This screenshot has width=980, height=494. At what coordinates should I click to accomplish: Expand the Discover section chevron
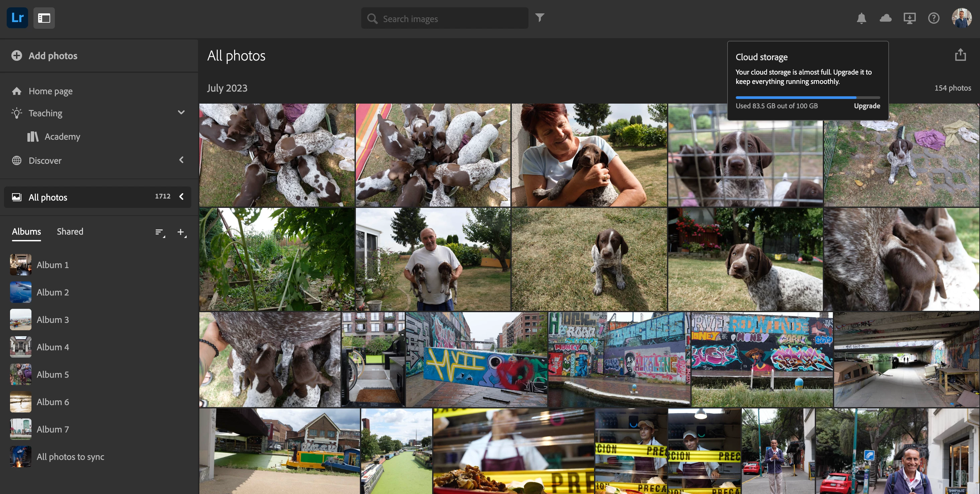click(x=181, y=160)
